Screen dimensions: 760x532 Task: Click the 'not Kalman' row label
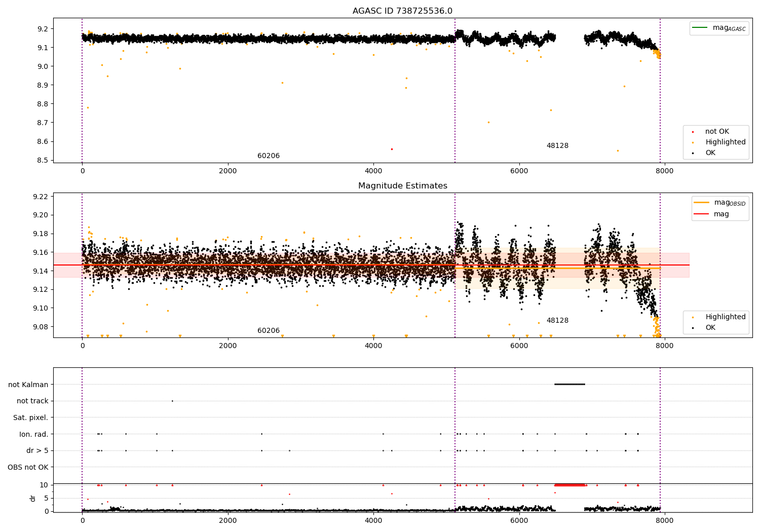click(28, 385)
